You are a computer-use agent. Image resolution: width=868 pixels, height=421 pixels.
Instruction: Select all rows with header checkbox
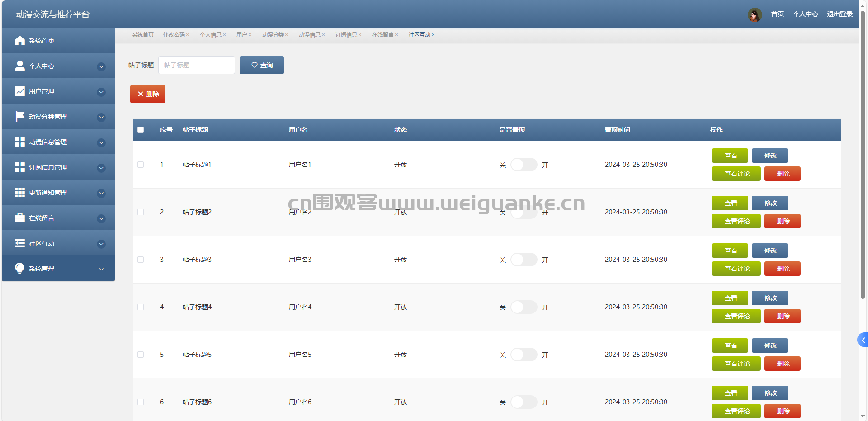141,130
